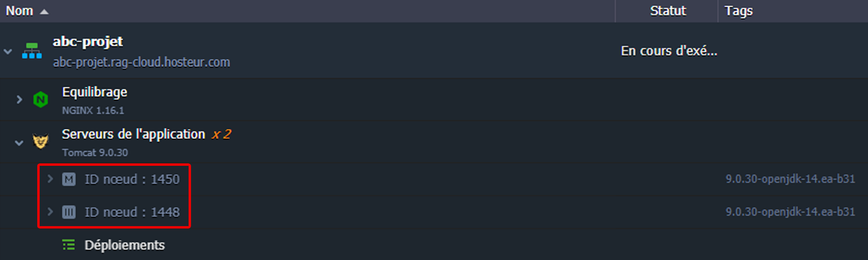This screenshot has width=868, height=260.
Task: Click the Déploiements list icon
Action: click(x=69, y=245)
